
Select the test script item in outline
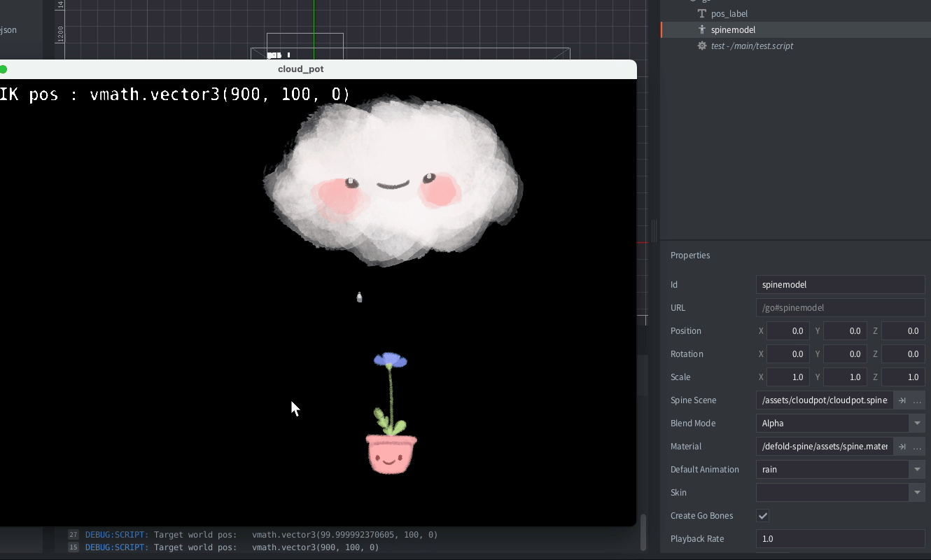coord(752,46)
